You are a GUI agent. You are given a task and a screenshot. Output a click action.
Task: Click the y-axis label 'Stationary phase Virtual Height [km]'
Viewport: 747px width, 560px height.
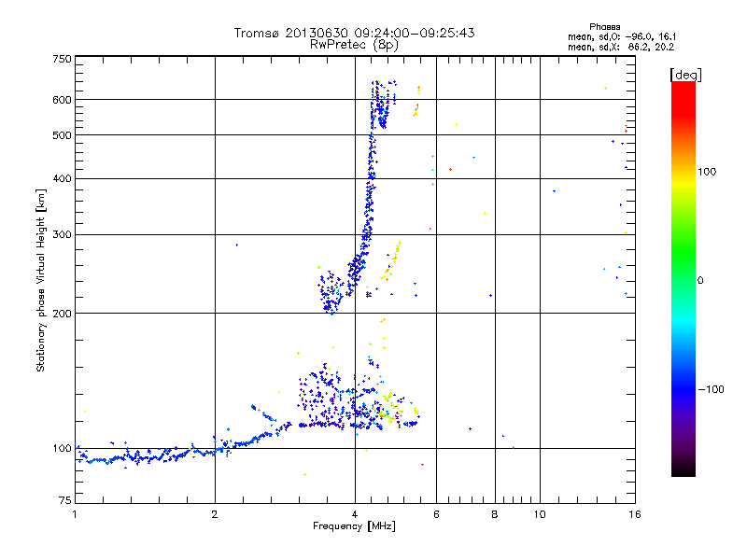pos(41,280)
